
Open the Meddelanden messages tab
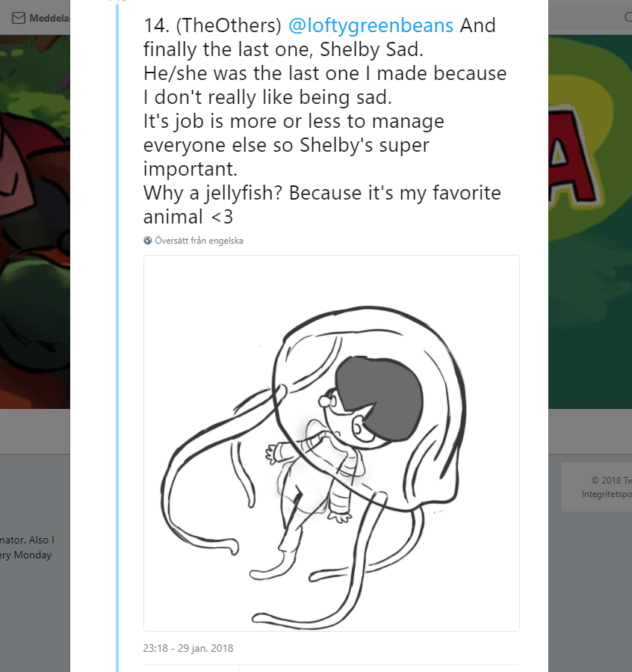pyautogui.click(x=49, y=18)
